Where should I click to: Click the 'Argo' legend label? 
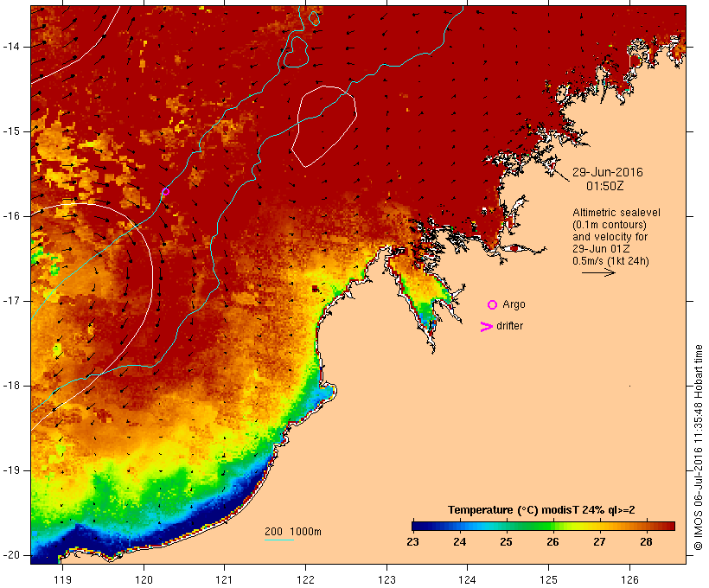(514, 304)
